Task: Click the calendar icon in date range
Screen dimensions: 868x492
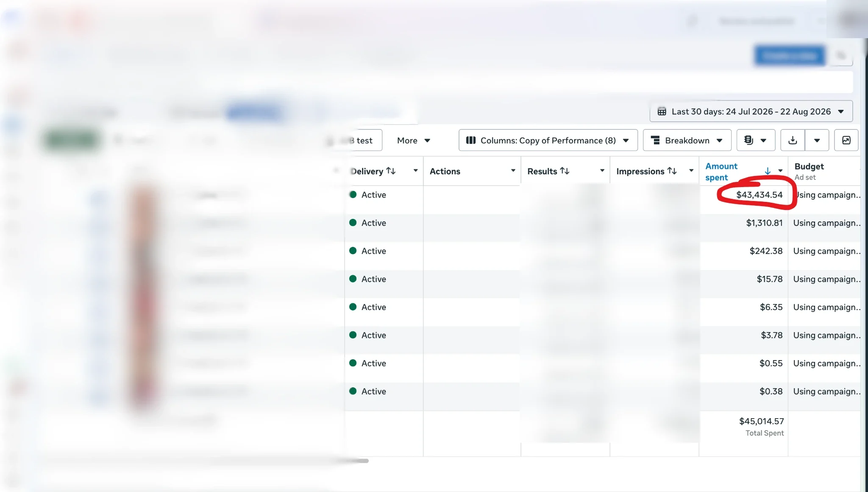Action: click(x=662, y=112)
